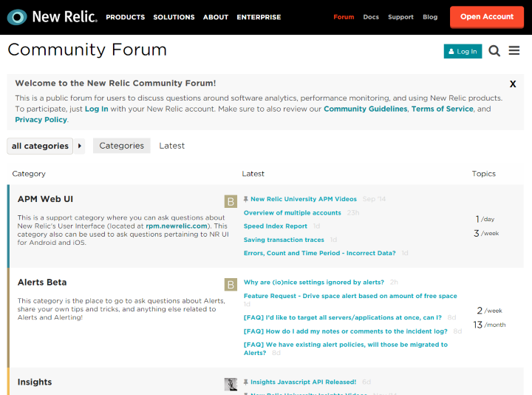This screenshot has width=532, height=395.
Task: Click the Community Forum heading
Action: 87,50
